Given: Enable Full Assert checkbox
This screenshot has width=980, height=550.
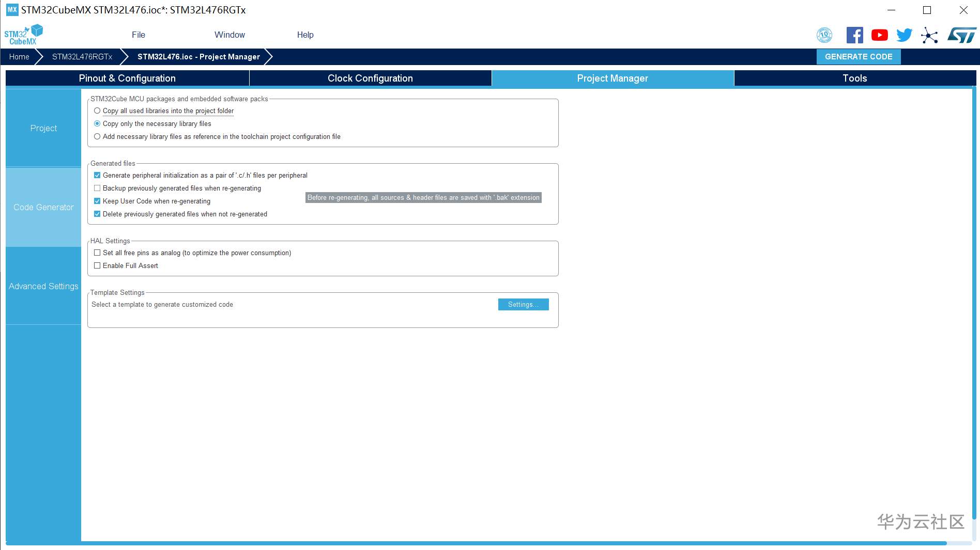Looking at the screenshot, I should tap(97, 265).
